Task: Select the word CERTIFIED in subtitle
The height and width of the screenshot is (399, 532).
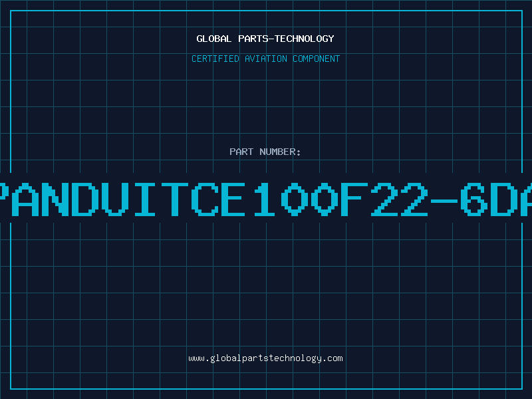Action: click(x=215, y=59)
